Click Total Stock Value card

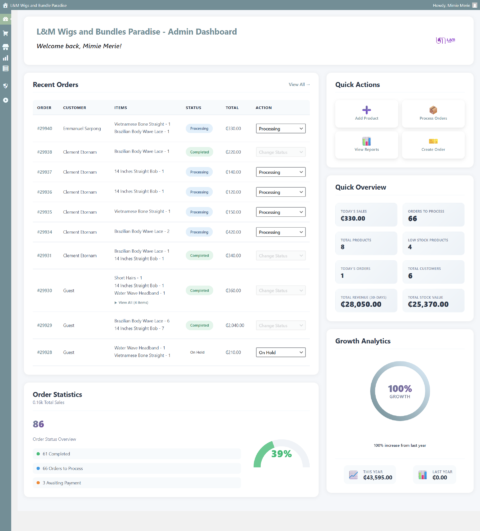(x=433, y=300)
